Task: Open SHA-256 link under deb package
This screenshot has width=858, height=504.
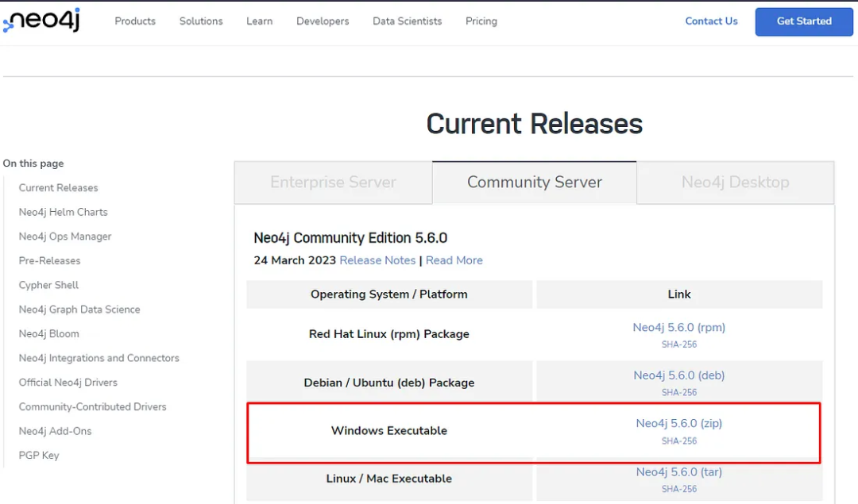Action: coord(679,393)
